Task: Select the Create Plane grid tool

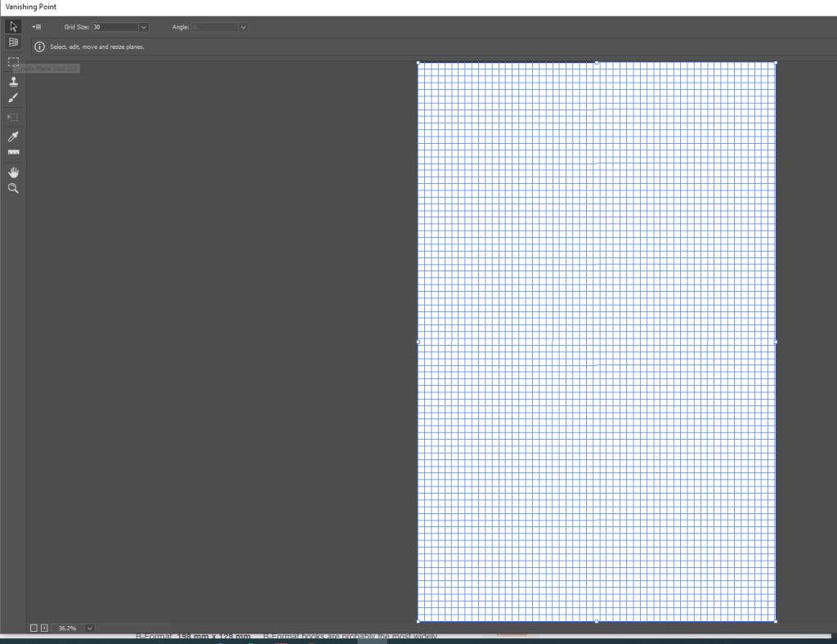Action: pyautogui.click(x=13, y=42)
